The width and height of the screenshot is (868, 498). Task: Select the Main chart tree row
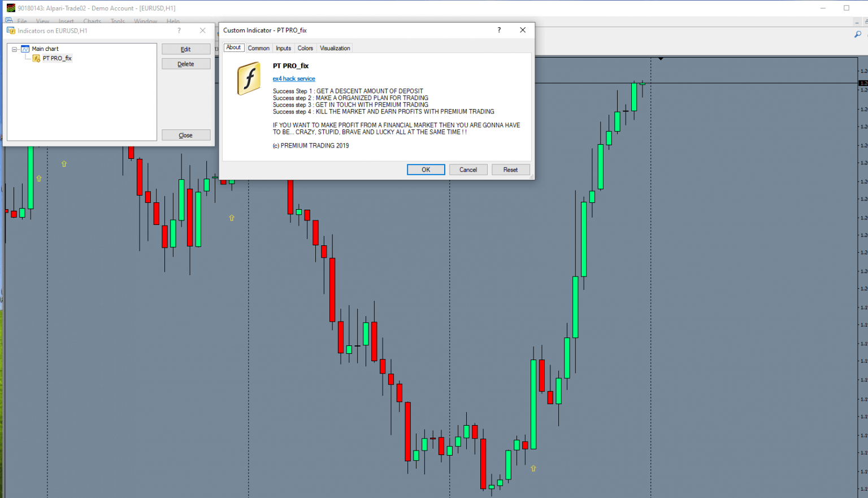point(45,49)
